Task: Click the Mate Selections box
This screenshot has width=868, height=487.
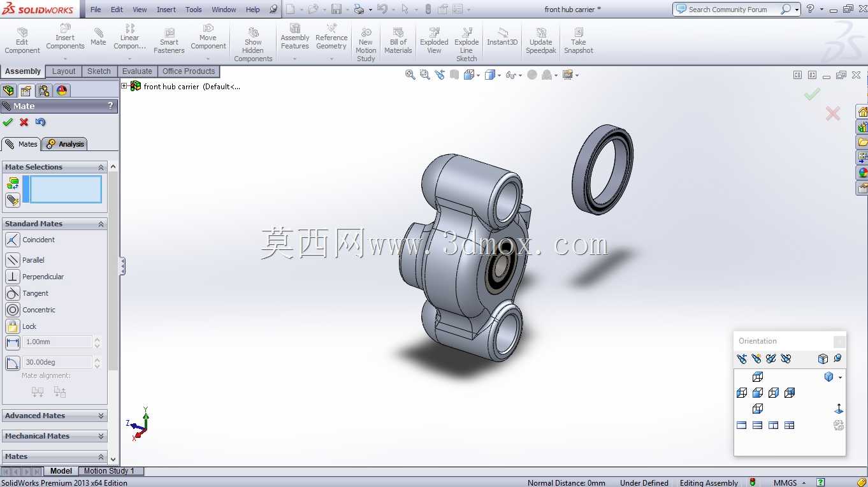Action: [x=66, y=189]
